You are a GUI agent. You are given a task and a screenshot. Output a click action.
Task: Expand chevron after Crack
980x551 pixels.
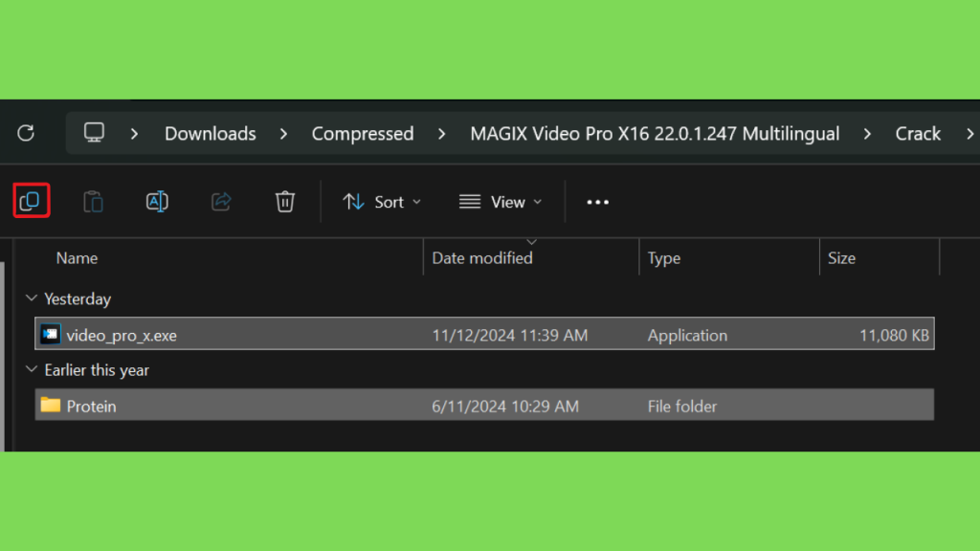coord(969,134)
